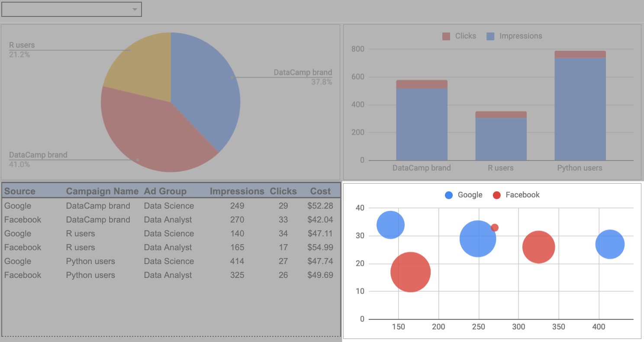Viewport: 644px width, 342px height.
Task: Select the impressions value 249
Action: point(237,206)
